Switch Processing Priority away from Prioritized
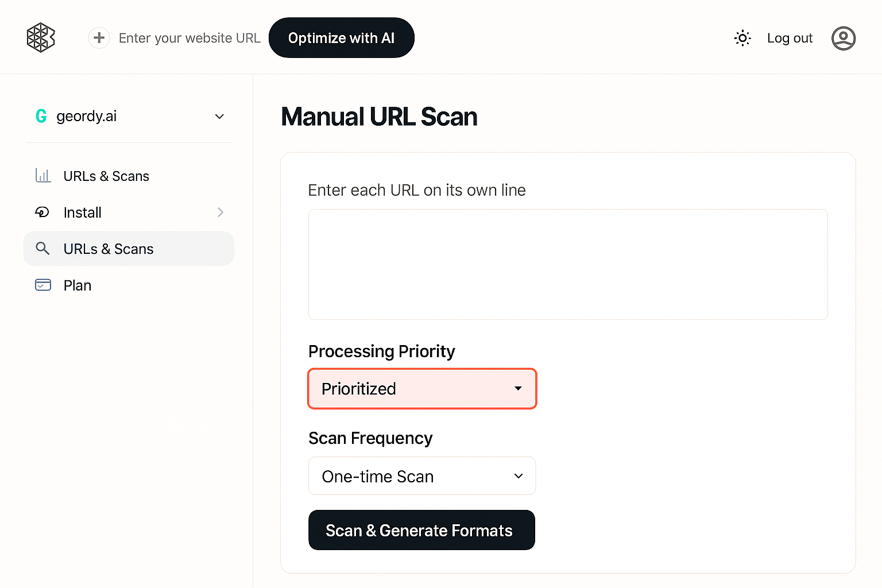882x588 pixels. click(x=421, y=389)
